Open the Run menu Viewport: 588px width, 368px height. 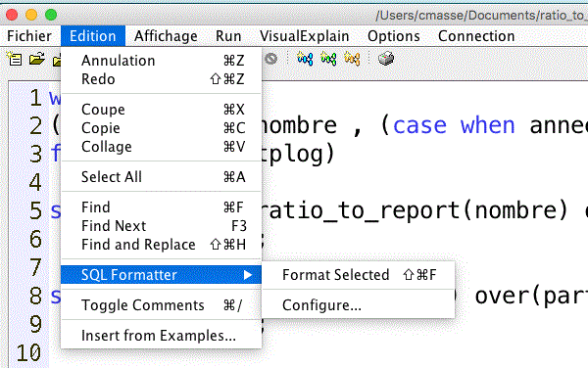(x=228, y=36)
